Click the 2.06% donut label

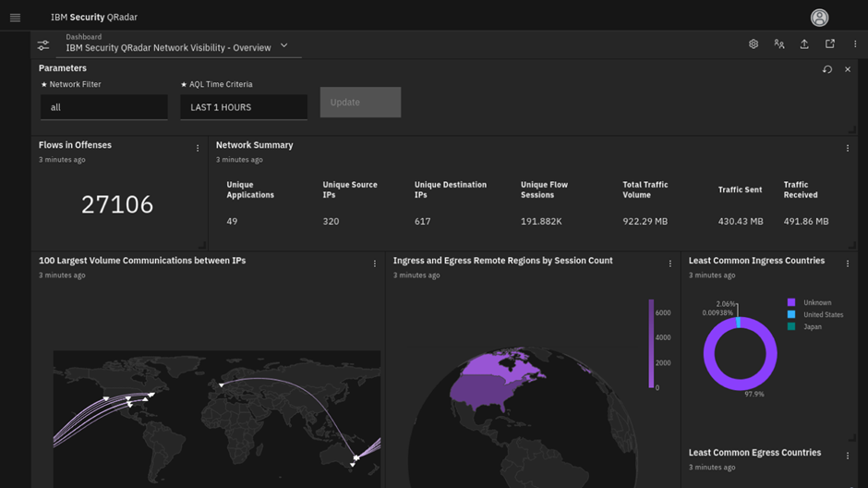726,304
